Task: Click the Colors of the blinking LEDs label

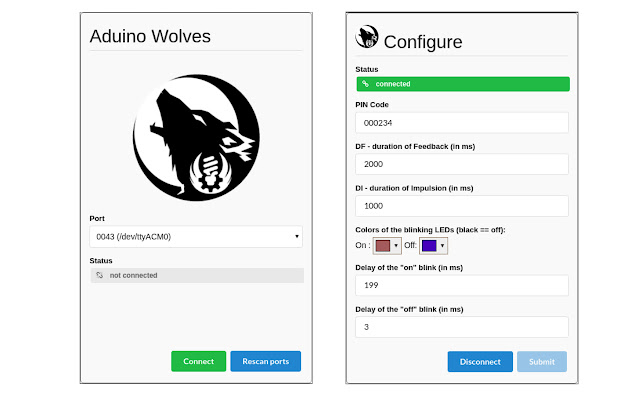Action: coord(430,230)
